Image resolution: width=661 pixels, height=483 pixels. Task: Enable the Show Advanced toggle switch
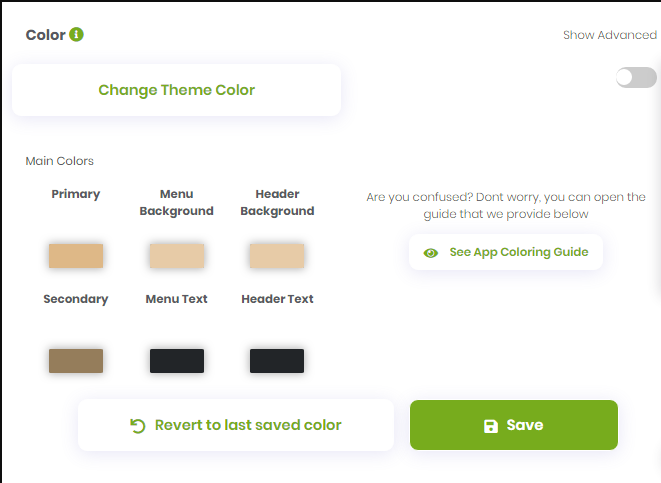coord(636,78)
